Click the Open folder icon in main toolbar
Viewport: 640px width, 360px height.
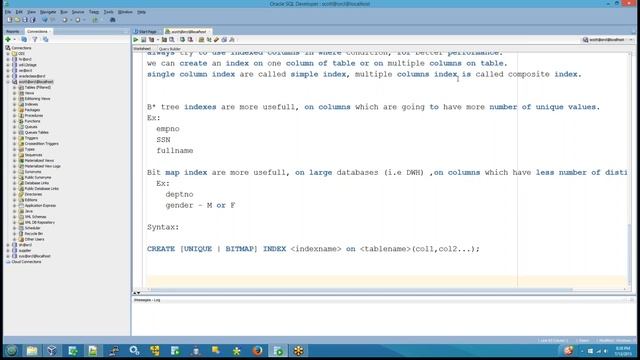coord(18,20)
